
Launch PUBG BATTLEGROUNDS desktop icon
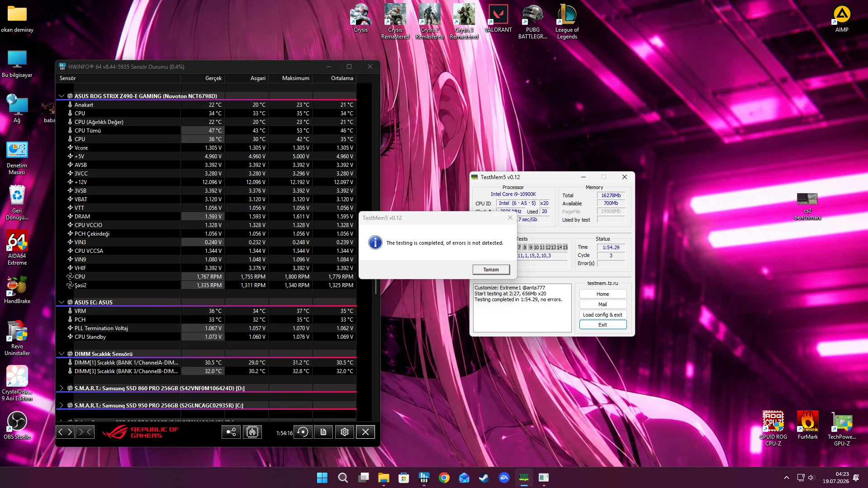click(x=532, y=22)
